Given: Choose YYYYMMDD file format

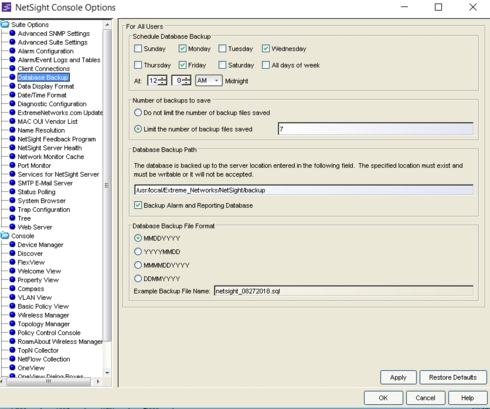Looking at the screenshot, I should (138, 251).
